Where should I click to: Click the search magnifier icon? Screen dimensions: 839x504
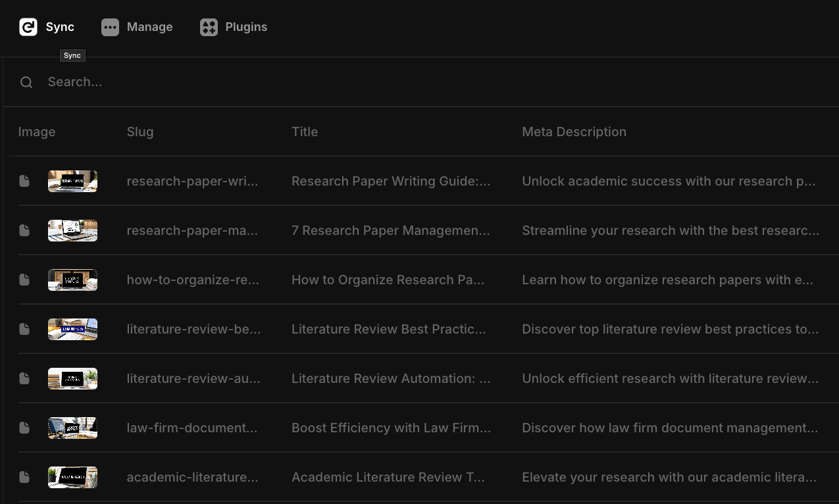pos(26,82)
